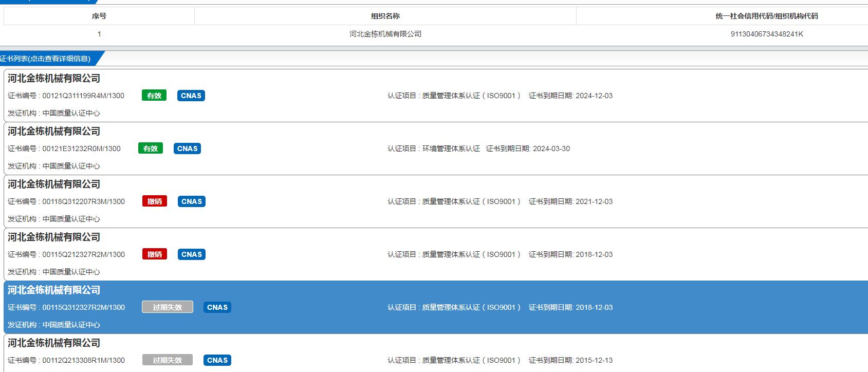
Task: Click expiry date 2024-03-30
Action: (551, 148)
